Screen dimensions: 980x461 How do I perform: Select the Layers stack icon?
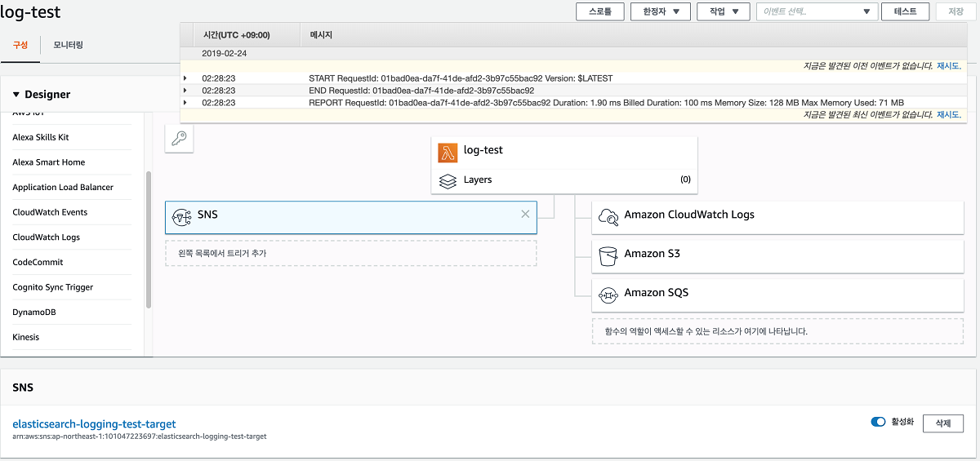[x=448, y=180]
